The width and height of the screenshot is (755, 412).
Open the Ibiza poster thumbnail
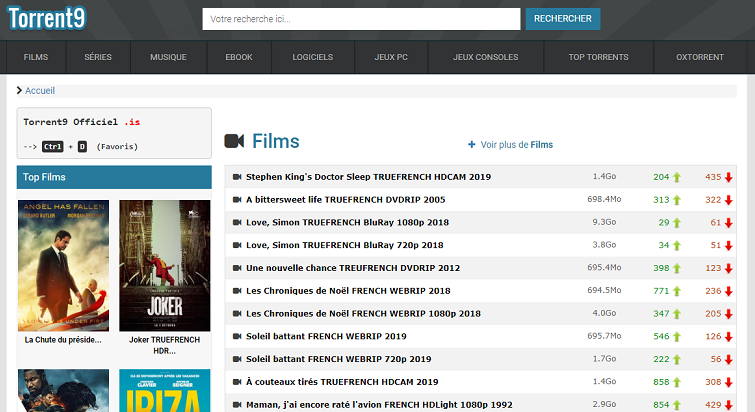coord(165,390)
